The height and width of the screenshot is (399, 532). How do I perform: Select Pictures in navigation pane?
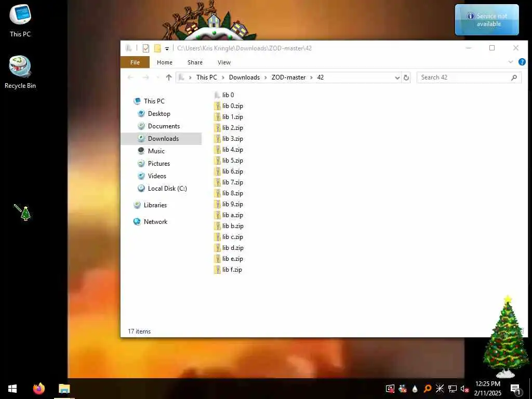tap(159, 164)
